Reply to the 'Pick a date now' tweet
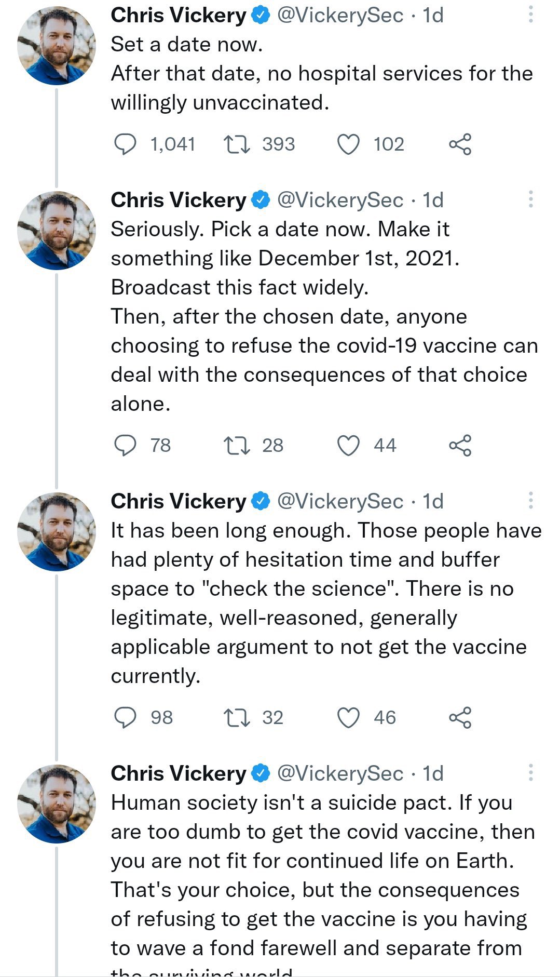Viewport: 560px width, 977px height. pos(125,445)
